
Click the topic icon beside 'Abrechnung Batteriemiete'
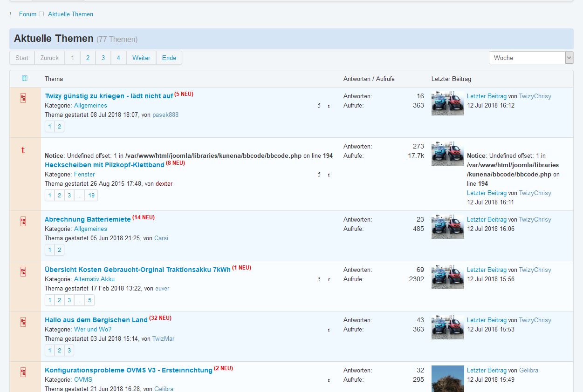(23, 222)
